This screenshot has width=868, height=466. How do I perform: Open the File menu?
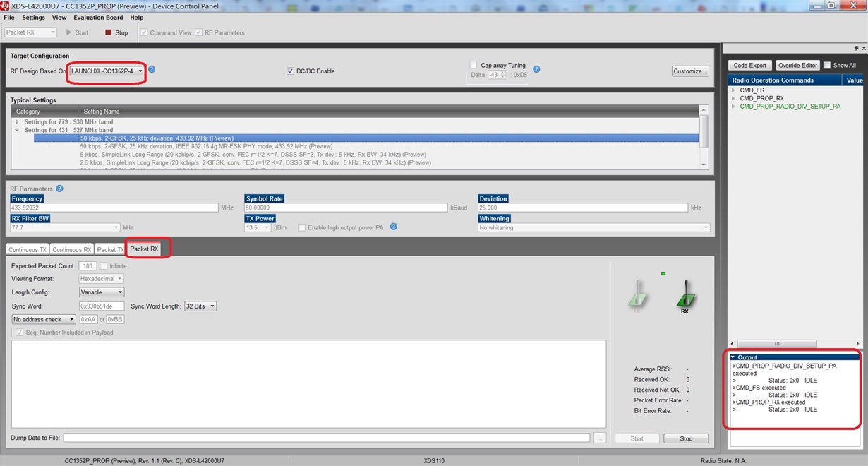coord(9,18)
